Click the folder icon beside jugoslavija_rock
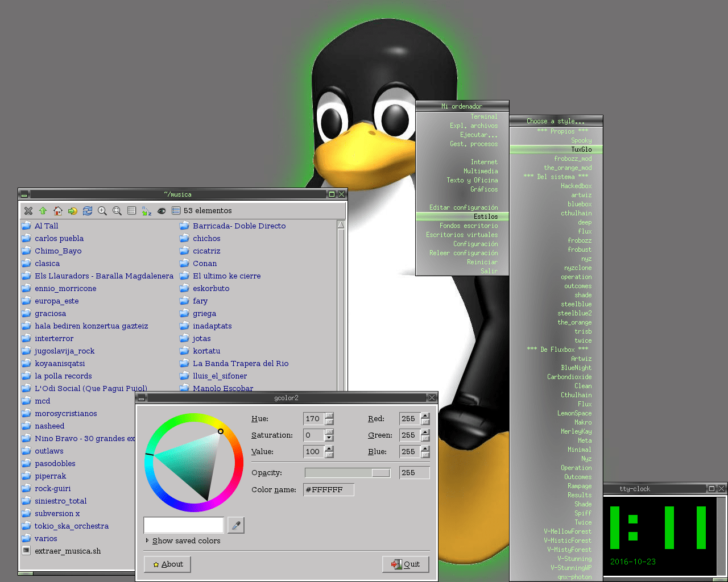This screenshot has height=582, width=728. 26,351
